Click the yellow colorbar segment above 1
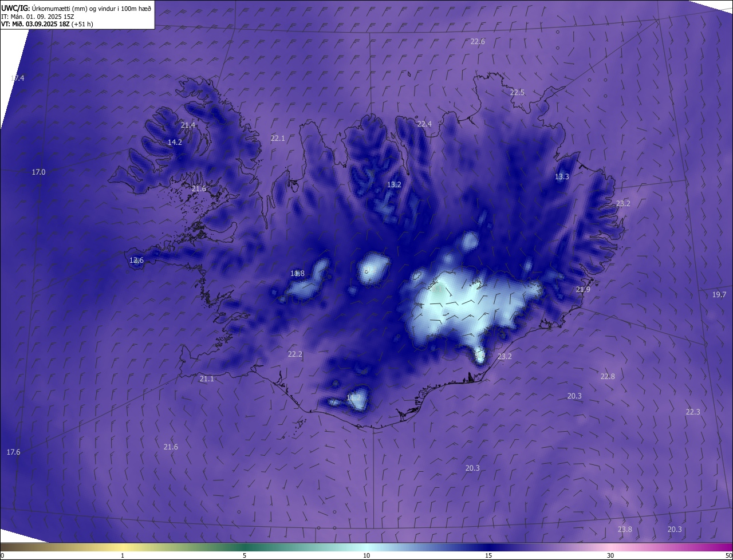Viewport: 733px width, 560px height. [123, 547]
